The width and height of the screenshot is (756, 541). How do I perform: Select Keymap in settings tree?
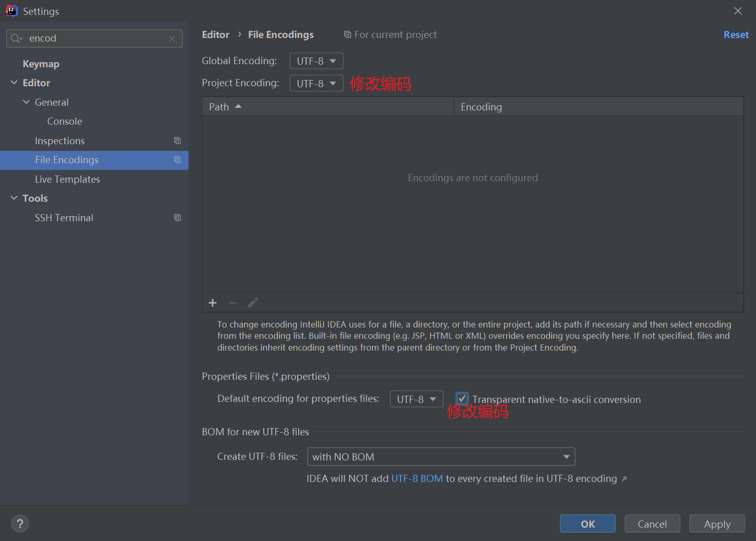[x=41, y=64]
